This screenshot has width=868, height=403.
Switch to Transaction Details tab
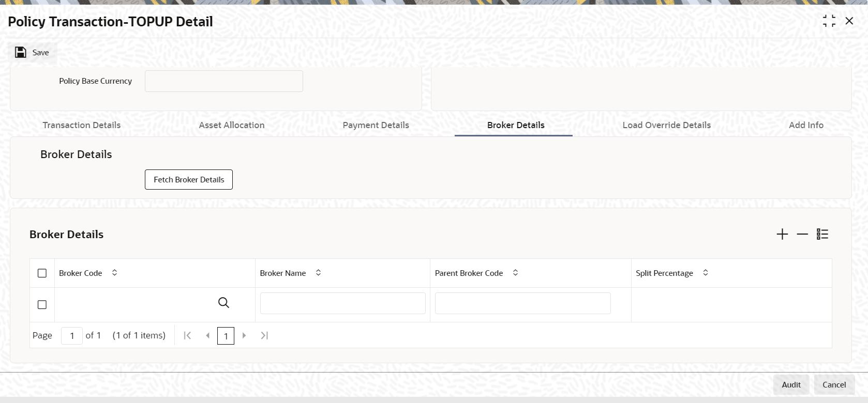(82, 125)
